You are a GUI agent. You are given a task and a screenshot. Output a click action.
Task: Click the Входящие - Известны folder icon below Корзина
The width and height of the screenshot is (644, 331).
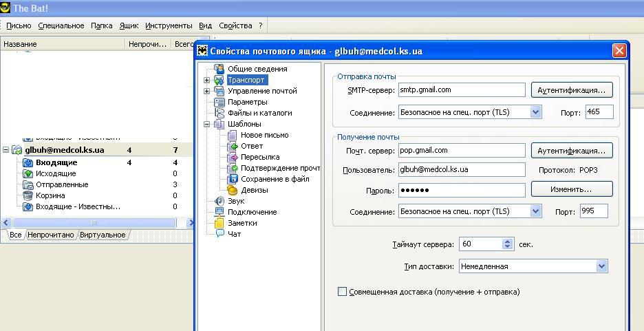pyautogui.click(x=28, y=206)
